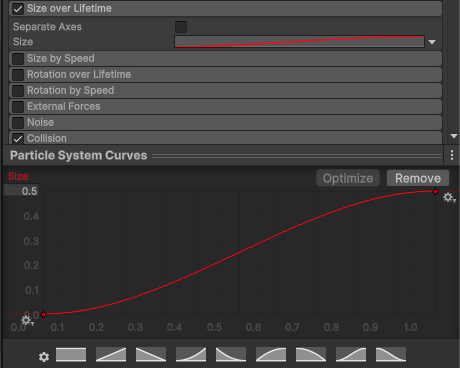Screen dimensions: 460x368
Task: Expand the External Forces module header
Action: pos(226,106)
